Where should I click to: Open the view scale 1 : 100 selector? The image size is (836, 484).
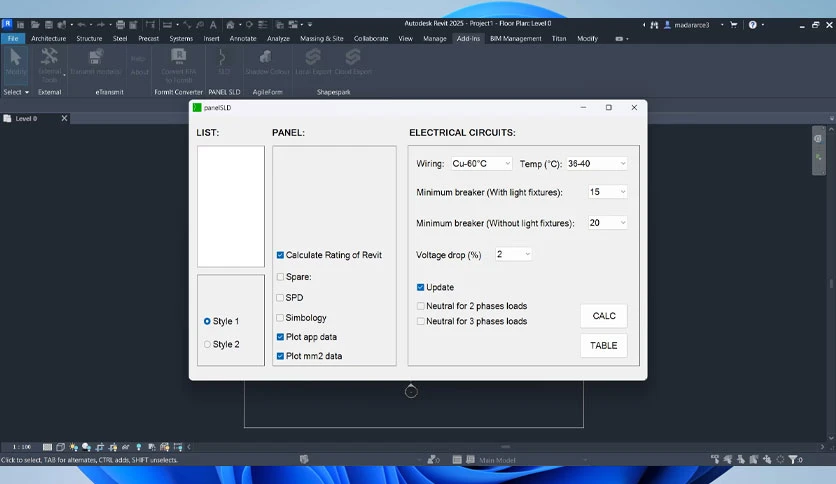[x=22, y=447]
